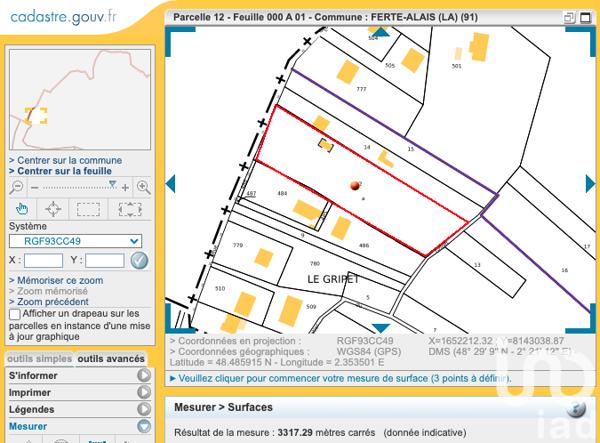This screenshot has width=600, height=443.
Task: Click the zoom in magnifier icon
Action: click(x=143, y=187)
